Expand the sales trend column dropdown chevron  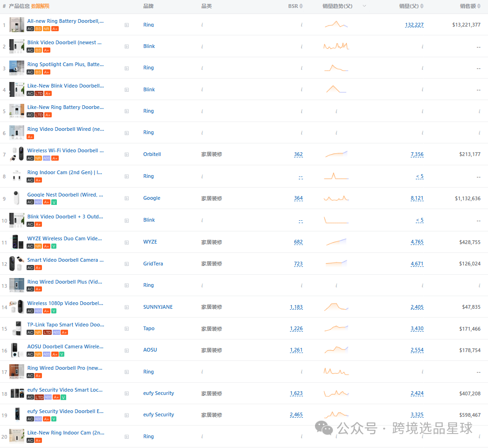tap(364, 6)
